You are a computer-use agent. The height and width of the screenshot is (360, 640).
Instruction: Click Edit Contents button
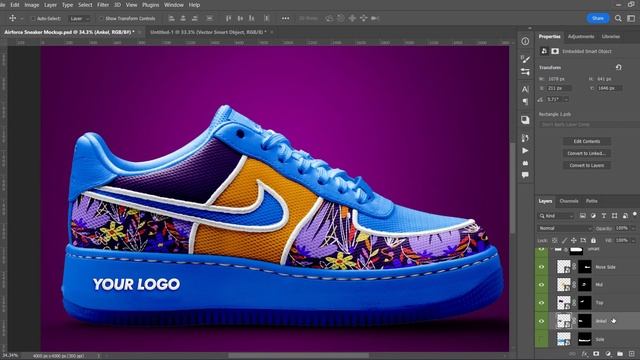pos(587,141)
